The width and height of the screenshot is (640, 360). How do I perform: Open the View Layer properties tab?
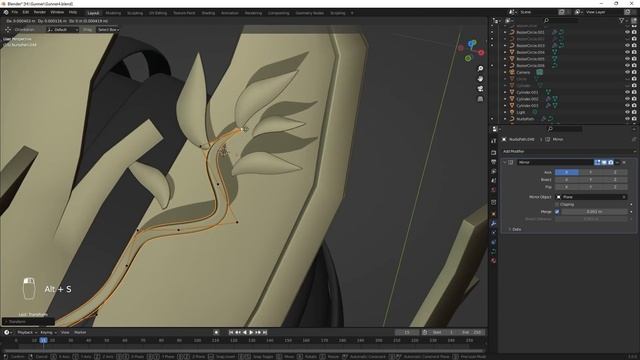click(493, 171)
